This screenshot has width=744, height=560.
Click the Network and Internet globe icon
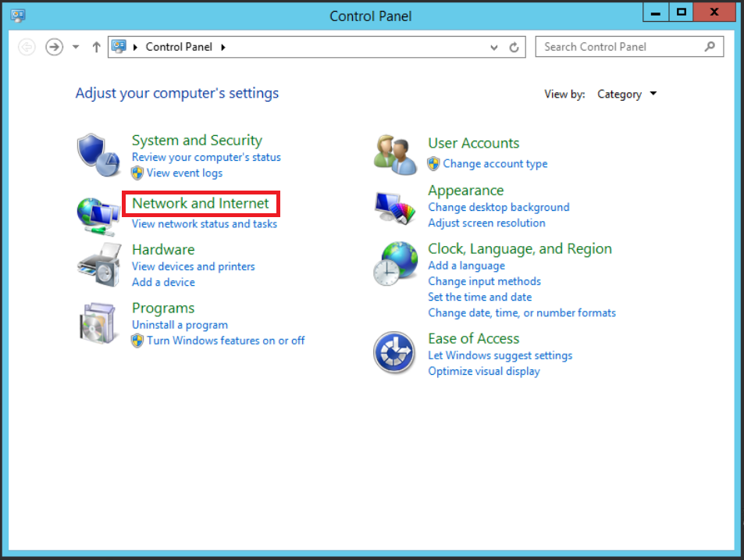click(98, 214)
